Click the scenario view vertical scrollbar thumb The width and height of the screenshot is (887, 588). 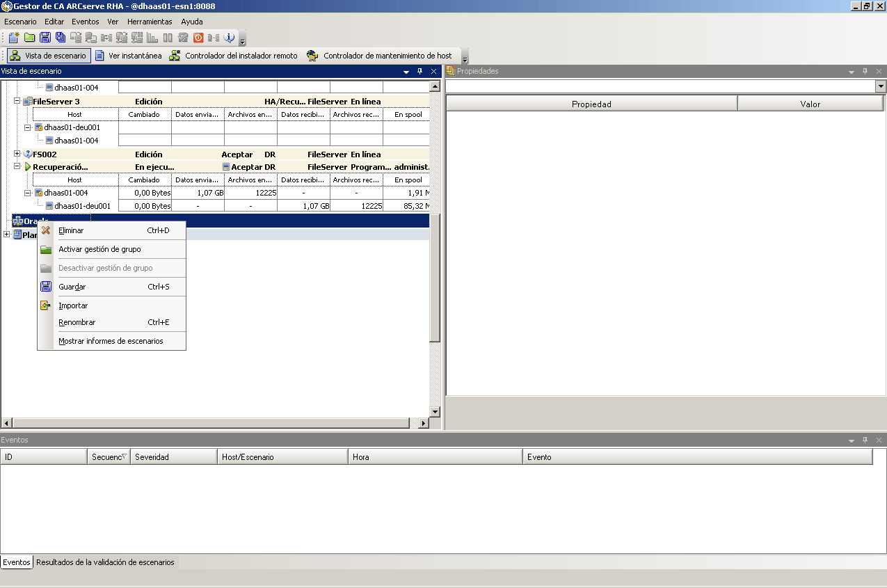click(435, 278)
